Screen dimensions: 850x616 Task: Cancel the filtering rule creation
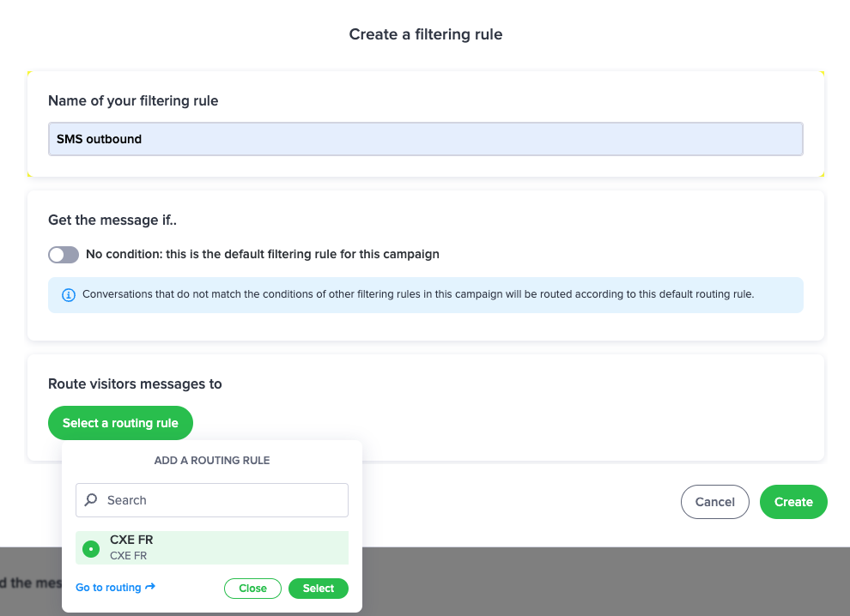point(715,502)
